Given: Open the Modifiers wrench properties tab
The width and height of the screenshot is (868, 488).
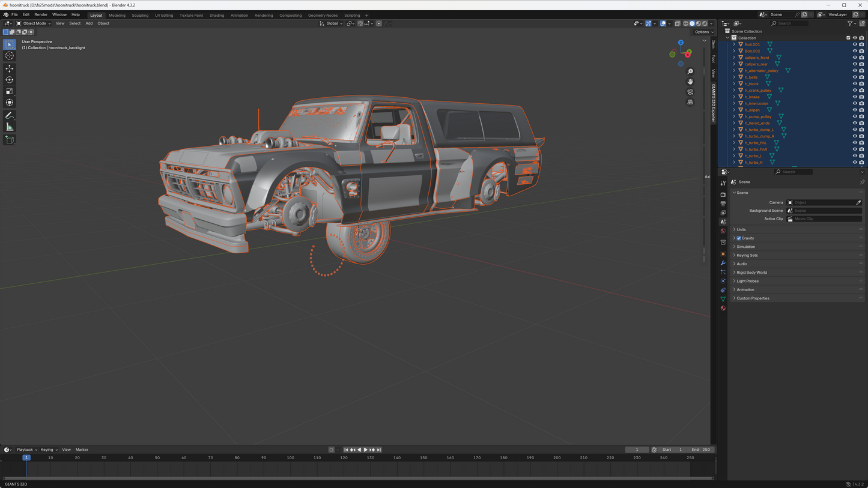Looking at the screenshot, I should coord(723,264).
